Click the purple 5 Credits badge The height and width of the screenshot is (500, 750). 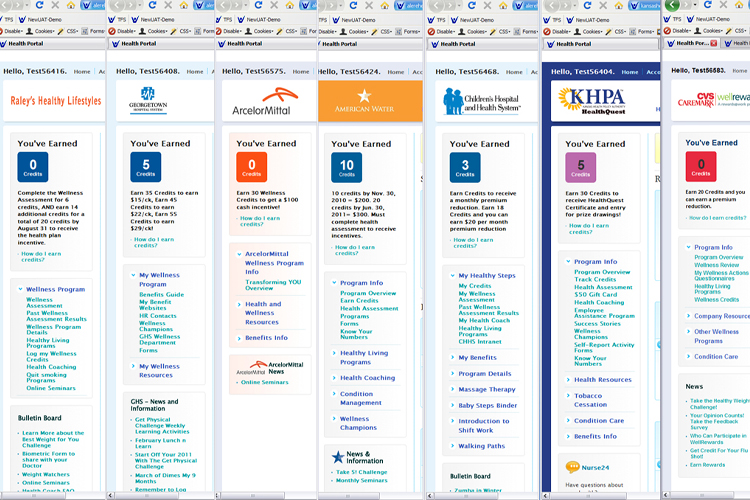tap(580, 166)
